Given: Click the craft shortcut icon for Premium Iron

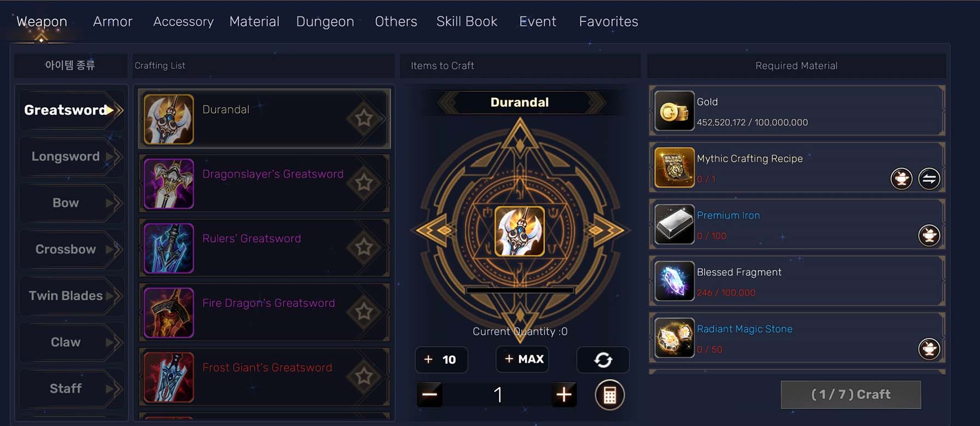Looking at the screenshot, I should [929, 235].
